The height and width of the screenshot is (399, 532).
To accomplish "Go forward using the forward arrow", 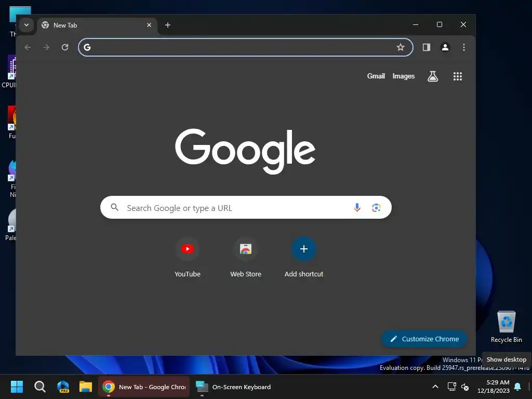I will pos(46,47).
